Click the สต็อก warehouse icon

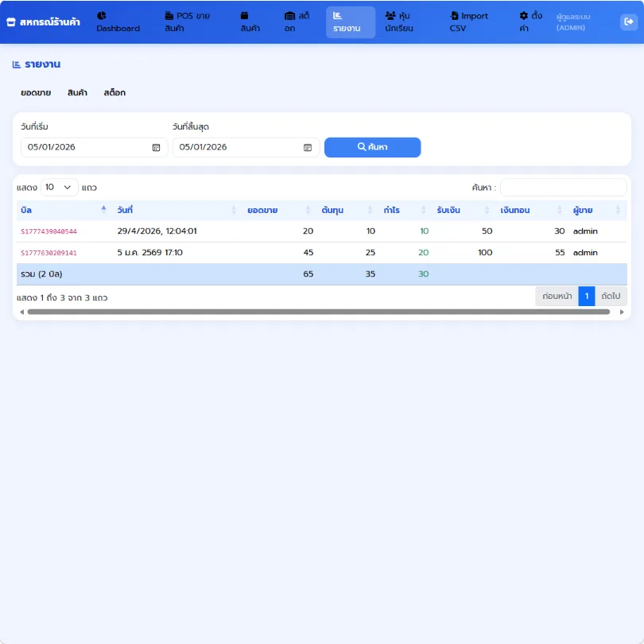click(x=289, y=16)
